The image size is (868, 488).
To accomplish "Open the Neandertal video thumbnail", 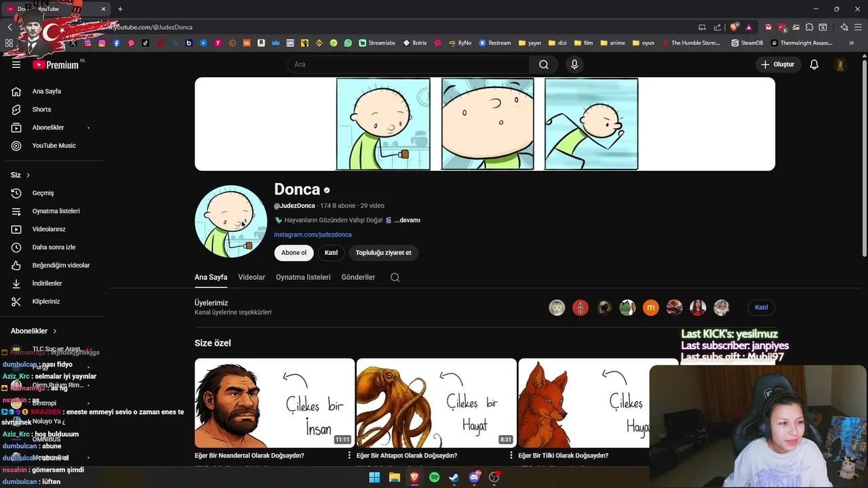I will coord(275,403).
